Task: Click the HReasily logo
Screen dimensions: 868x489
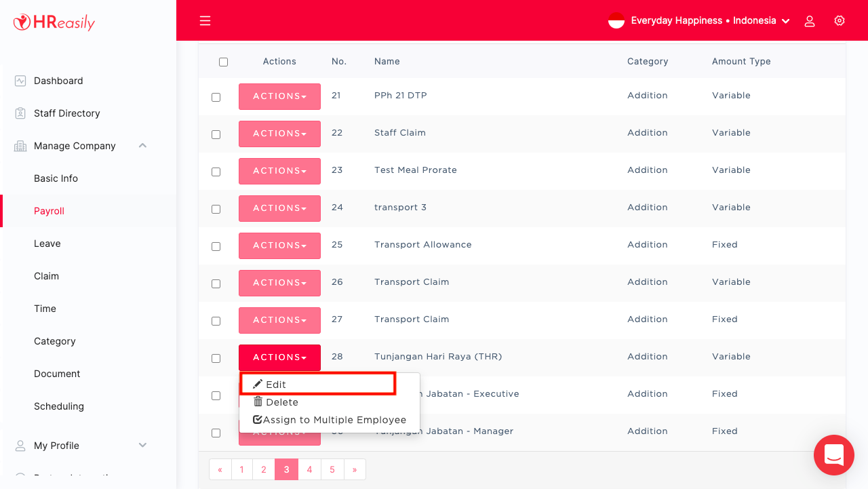Action: 54,22
